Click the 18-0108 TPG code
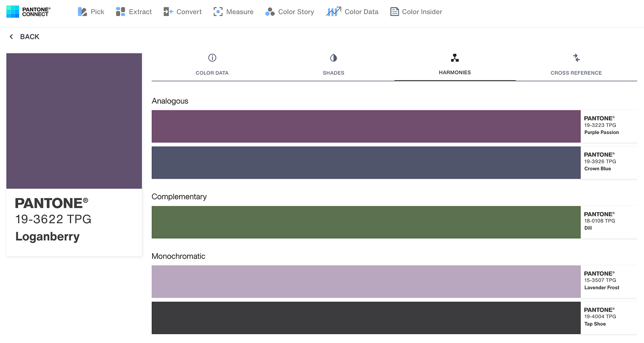644x343 pixels. coord(599,221)
